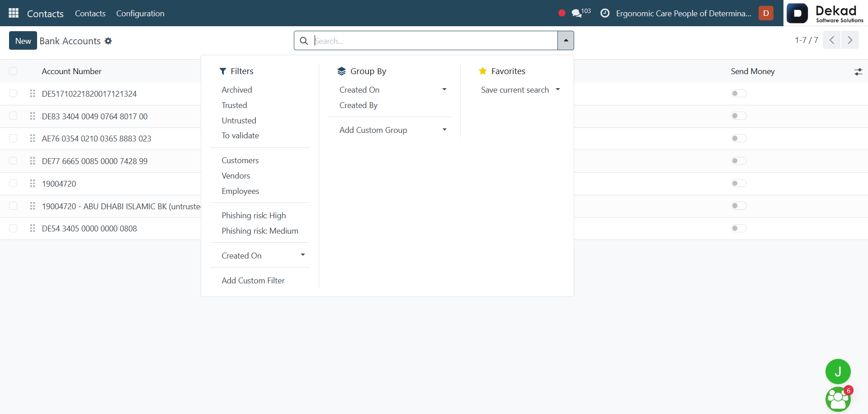The width and height of the screenshot is (868, 414).
Task: Apply the Untrusted filter
Action: coord(239,121)
